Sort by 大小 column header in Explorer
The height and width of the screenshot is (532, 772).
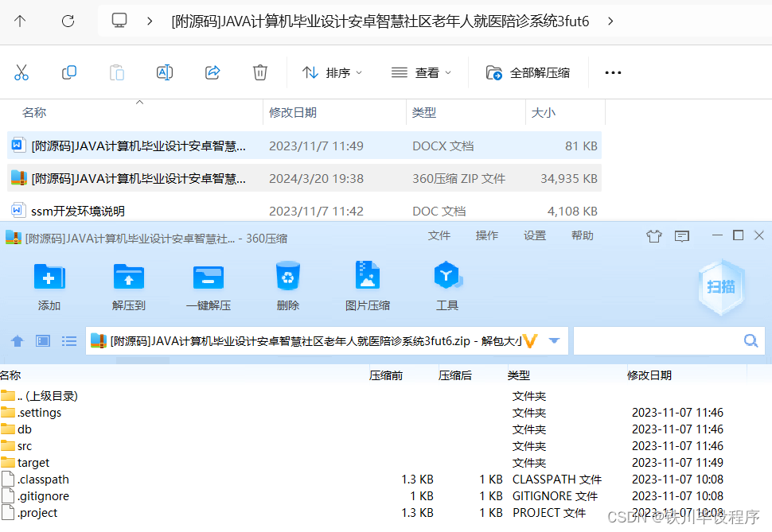(543, 112)
